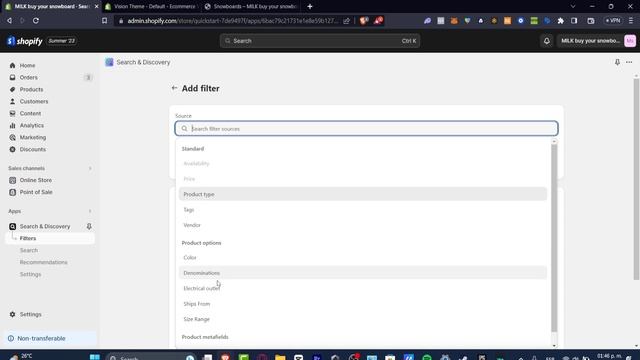Click the Brave shields icon
This screenshot has width=640, height=360.
click(x=364, y=20)
